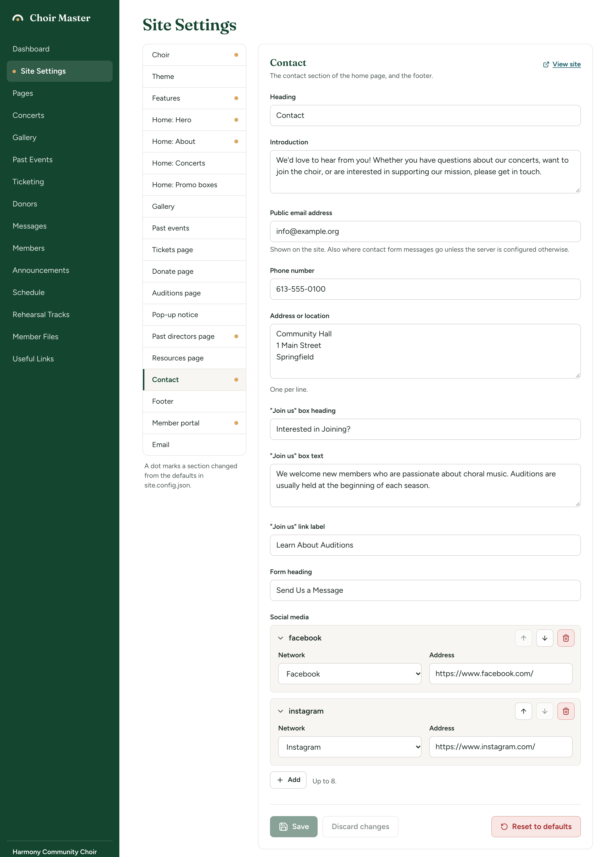616x857 pixels.
Task: Open the Facebook Network dropdown
Action: click(x=350, y=674)
